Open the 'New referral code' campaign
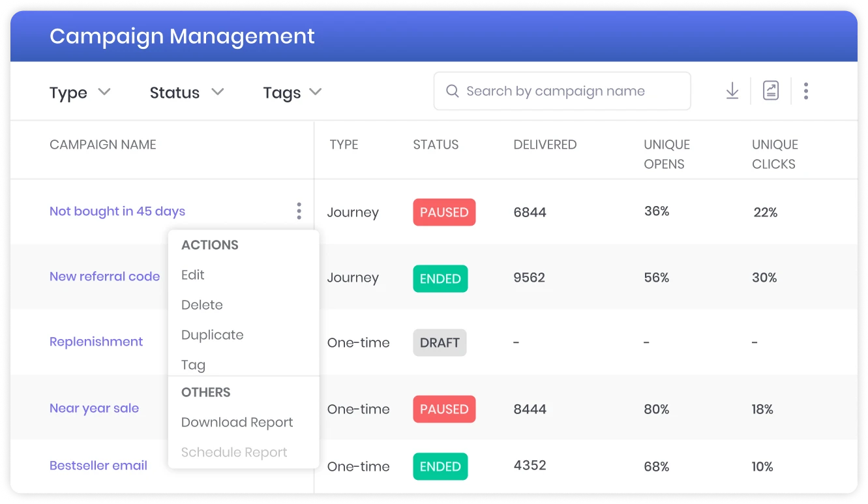The image size is (868, 504). (x=105, y=276)
